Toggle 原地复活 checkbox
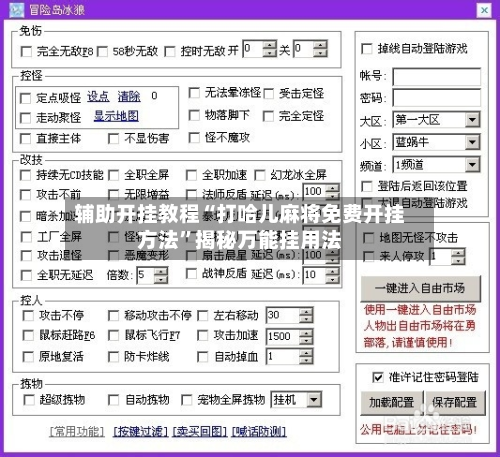This screenshot has width=500, height=457. [28, 357]
